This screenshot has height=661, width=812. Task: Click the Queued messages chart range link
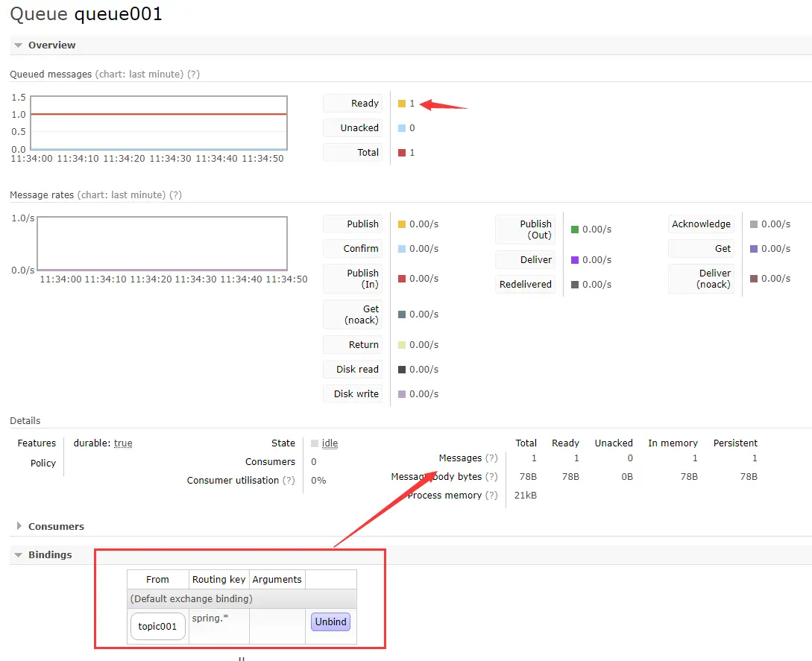pyautogui.click(x=139, y=74)
